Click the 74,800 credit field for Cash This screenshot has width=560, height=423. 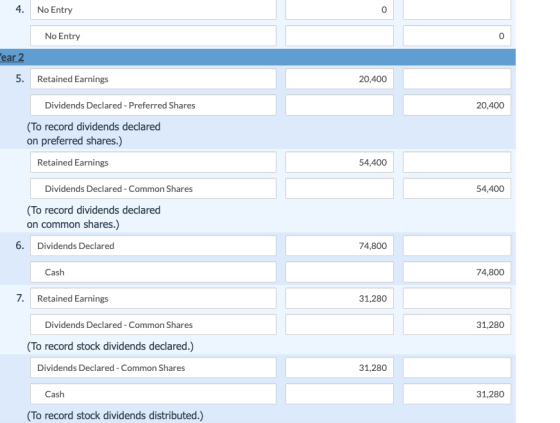[x=457, y=272]
